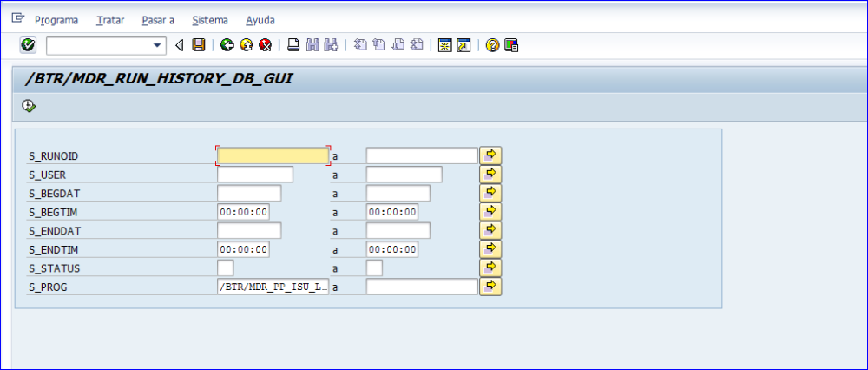The height and width of the screenshot is (370, 868).
Task: Click into the transaction command field
Action: click(100, 45)
